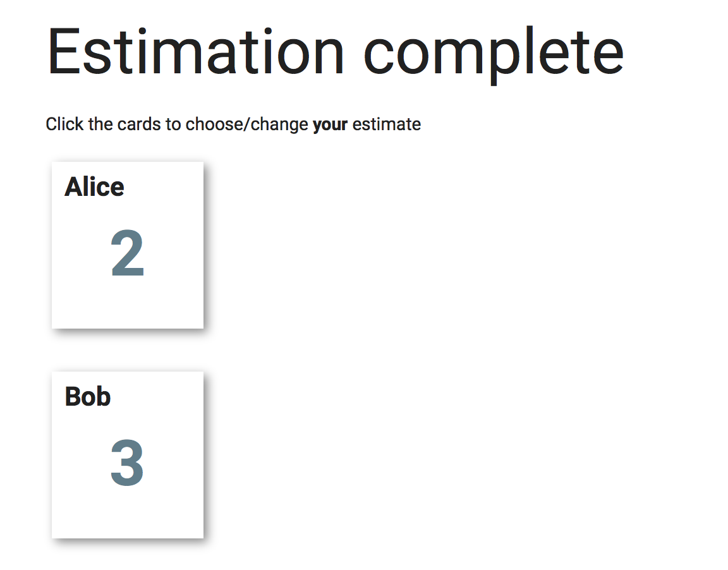Click the empty space right of Alice's name inside her card
Image resolution: width=728 pixels, height=570 pixels.
[164, 187]
